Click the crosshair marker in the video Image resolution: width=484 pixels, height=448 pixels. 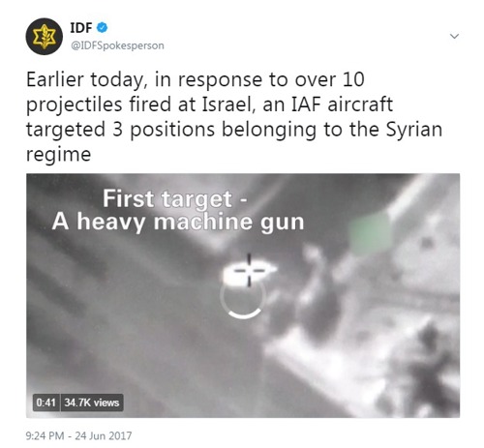[249, 270]
